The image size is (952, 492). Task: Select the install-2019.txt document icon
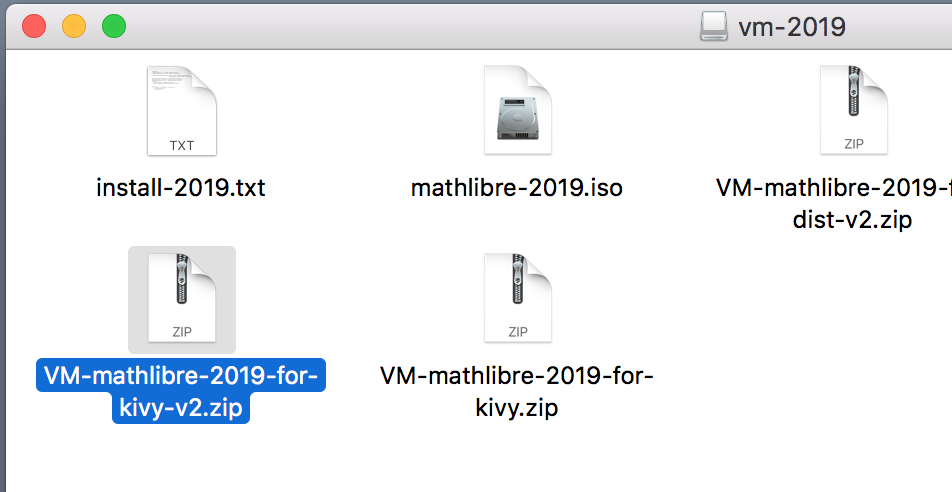point(182,111)
